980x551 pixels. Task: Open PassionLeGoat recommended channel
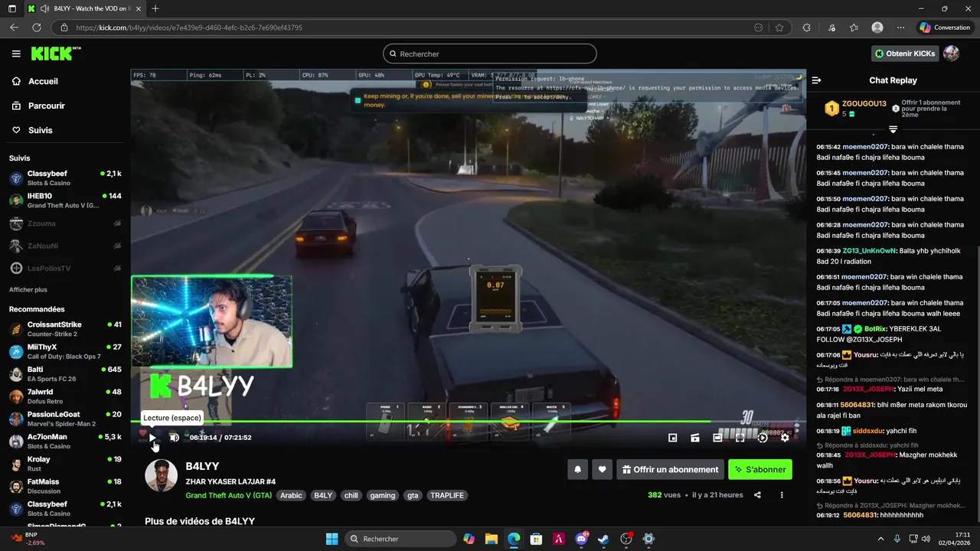[x=65, y=419]
